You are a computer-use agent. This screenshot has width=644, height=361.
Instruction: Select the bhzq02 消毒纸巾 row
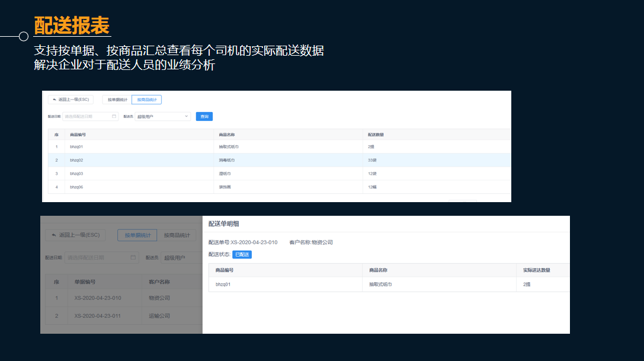(x=237, y=160)
